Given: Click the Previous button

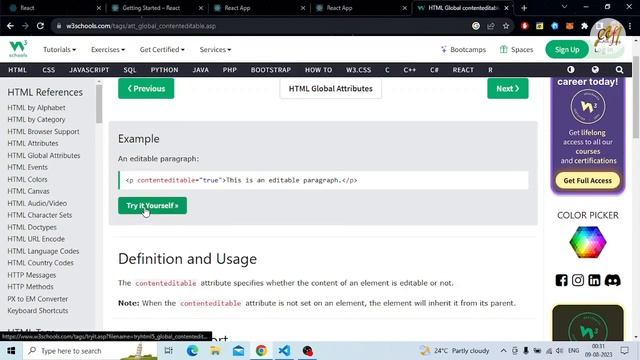Looking at the screenshot, I should [x=146, y=88].
